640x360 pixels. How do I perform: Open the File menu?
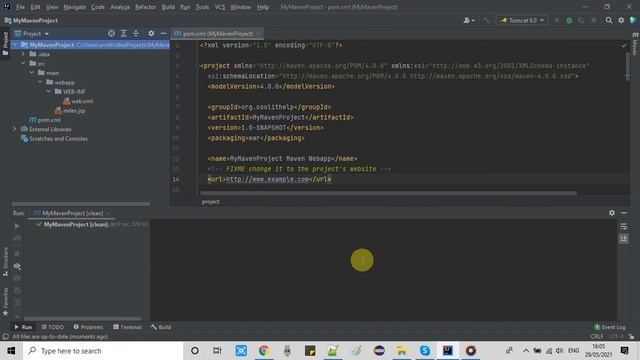pos(20,7)
